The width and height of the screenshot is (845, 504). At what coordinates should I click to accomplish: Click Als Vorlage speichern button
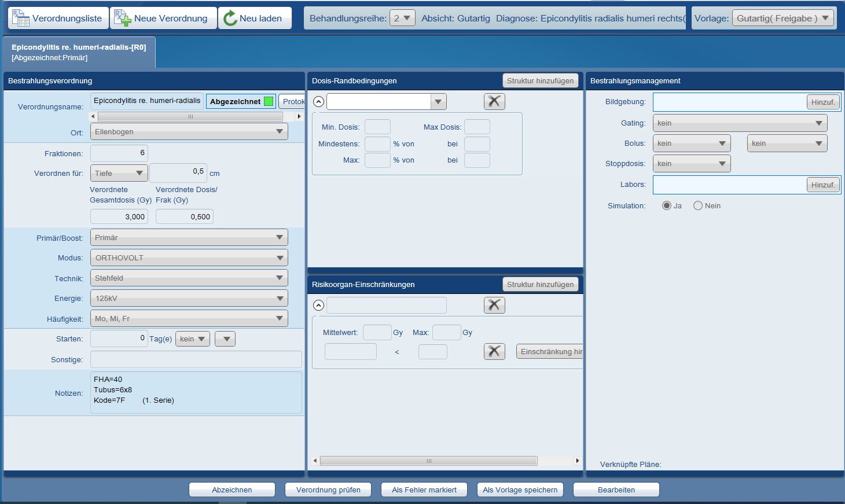[520, 490]
